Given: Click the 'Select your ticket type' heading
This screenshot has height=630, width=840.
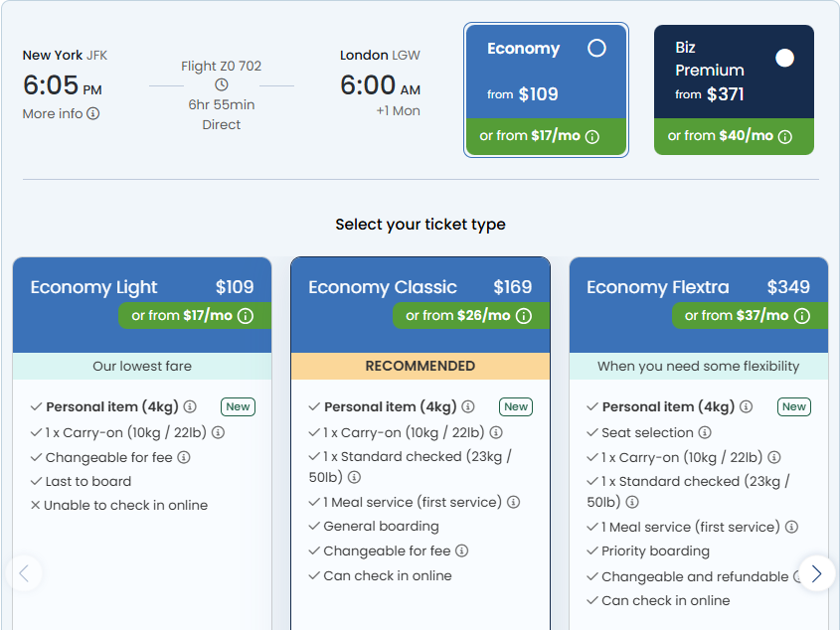Looking at the screenshot, I should pyautogui.click(x=420, y=224).
